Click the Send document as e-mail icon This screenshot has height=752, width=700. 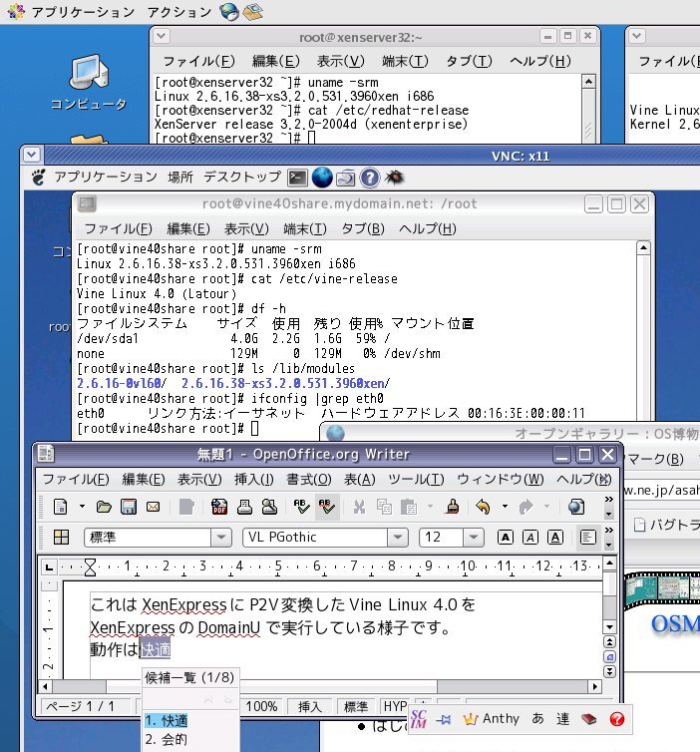(153, 507)
